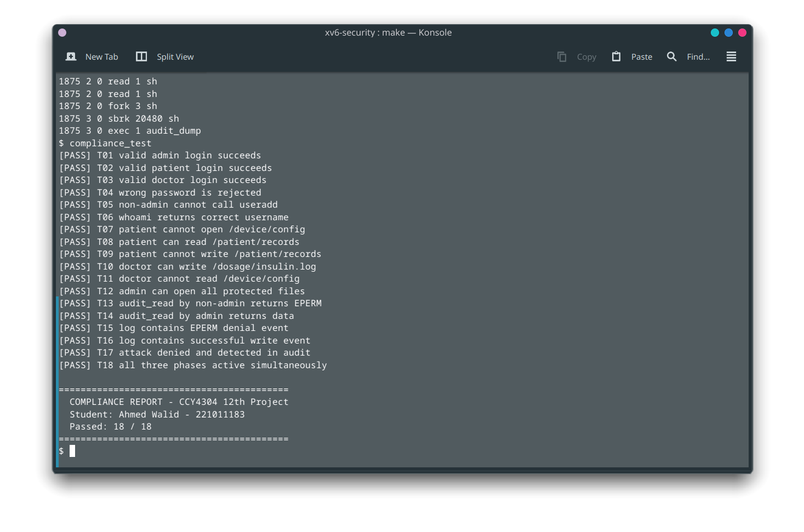Click 'Student: Ahmed Walid - 221011183' line
Screen dimensions: 804x532
pyautogui.click(x=157, y=415)
